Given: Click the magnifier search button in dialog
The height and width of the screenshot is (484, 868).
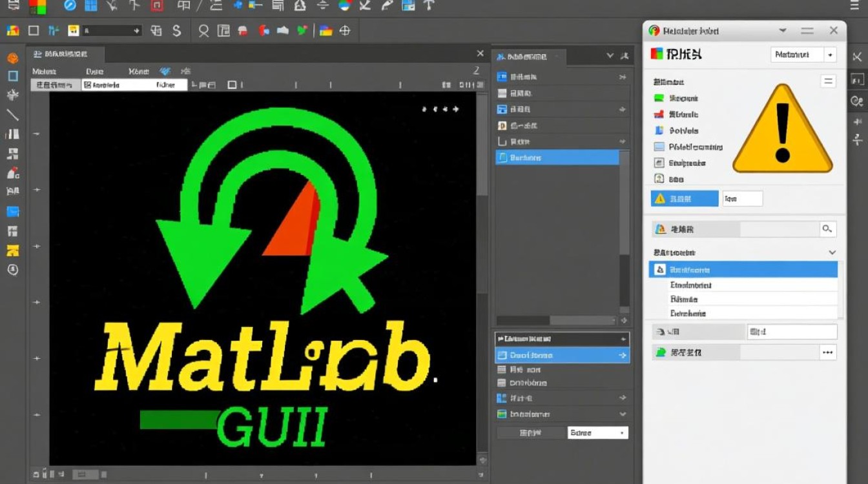Looking at the screenshot, I should [827, 228].
